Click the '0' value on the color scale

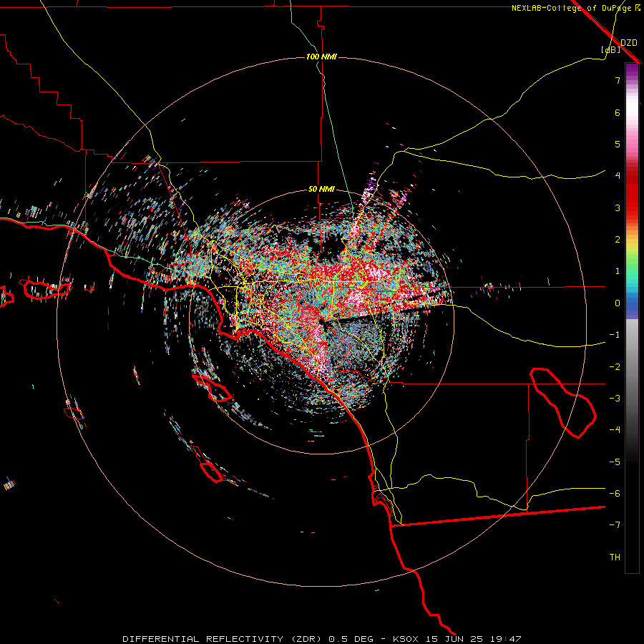pos(618,303)
